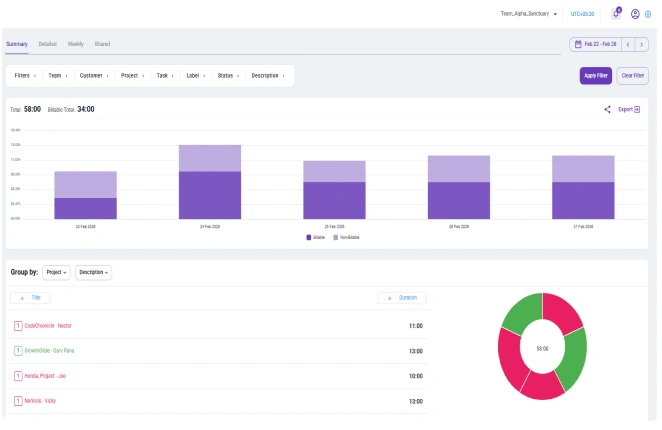Click the Export button
The height and width of the screenshot is (430, 662).
[629, 109]
